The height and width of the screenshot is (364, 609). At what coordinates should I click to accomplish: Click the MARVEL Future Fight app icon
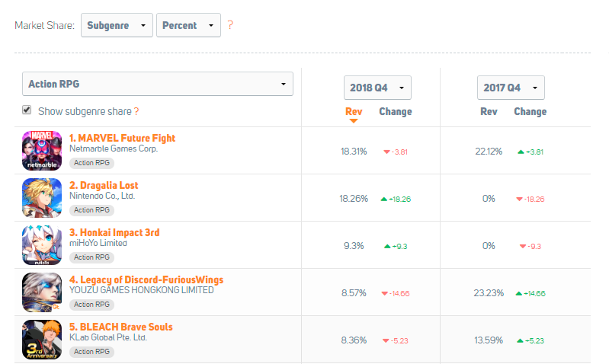click(x=42, y=151)
